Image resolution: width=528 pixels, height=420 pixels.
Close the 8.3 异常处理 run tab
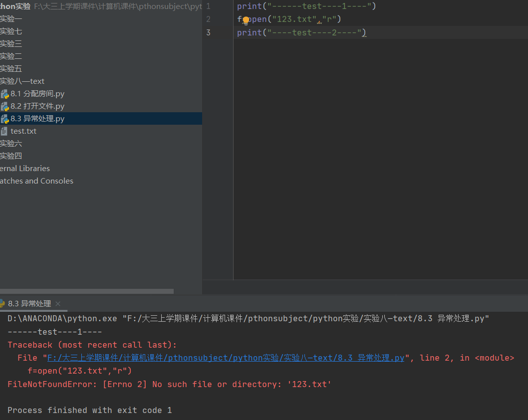point(58,304)
